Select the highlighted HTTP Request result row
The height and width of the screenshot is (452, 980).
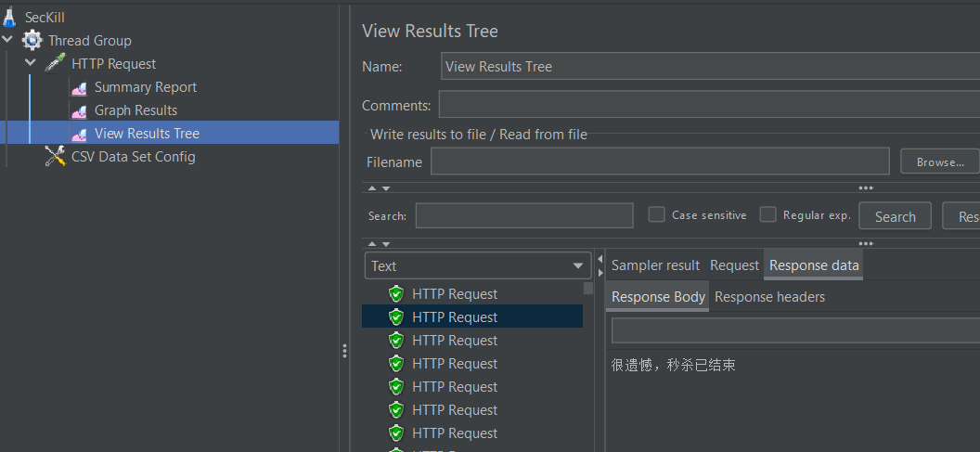[x=472, y=317]
